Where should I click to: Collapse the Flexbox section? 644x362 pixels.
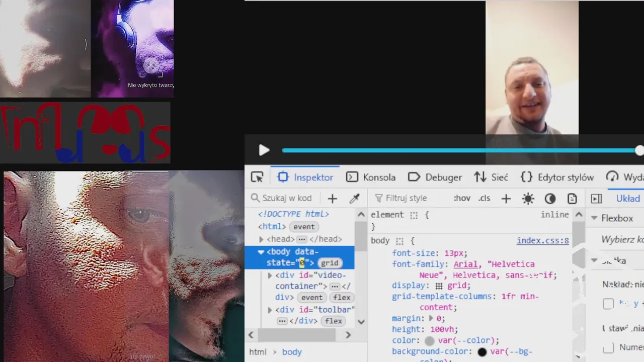594,218
